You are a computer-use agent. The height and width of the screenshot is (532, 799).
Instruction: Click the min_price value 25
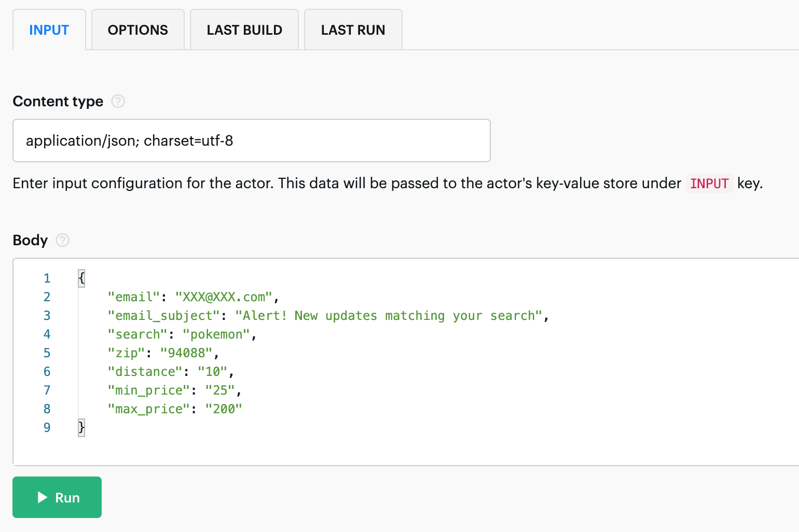click(220, 390)
